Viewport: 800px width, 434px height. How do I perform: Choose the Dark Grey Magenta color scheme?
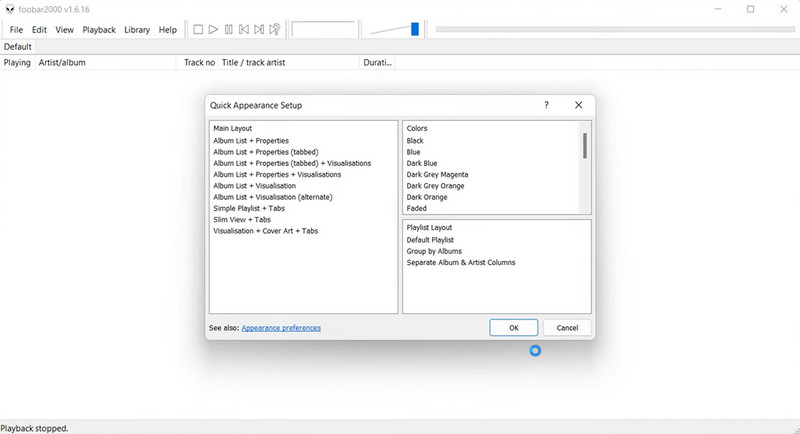[437, 174]
